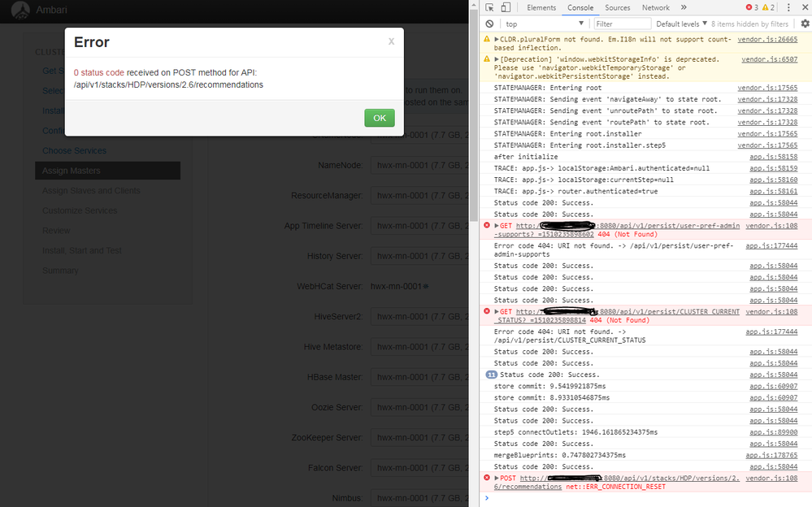
Task: Open app.js:58158 source link
Action: [774, 157]
